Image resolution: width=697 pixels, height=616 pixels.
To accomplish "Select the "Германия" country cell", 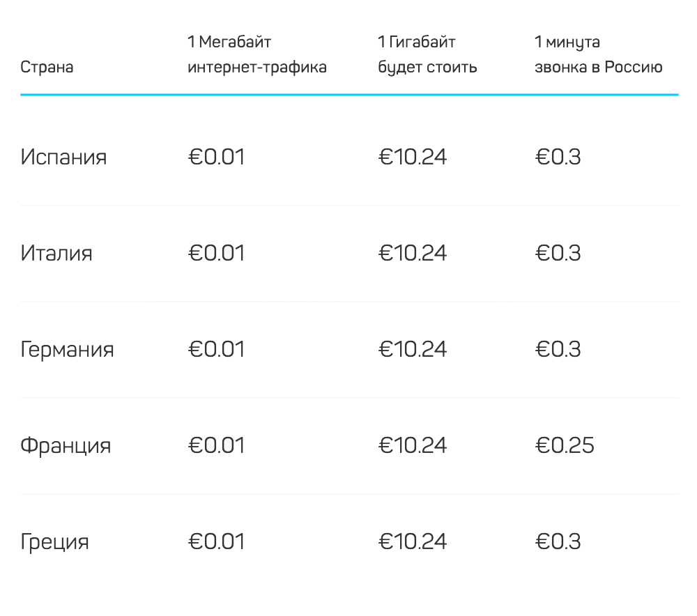I will [x=67, y=349].
